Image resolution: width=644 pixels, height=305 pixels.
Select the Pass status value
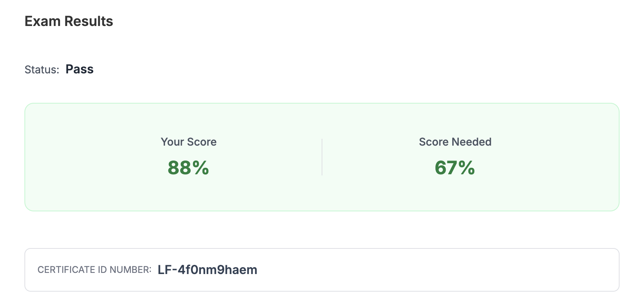point(79,69)
